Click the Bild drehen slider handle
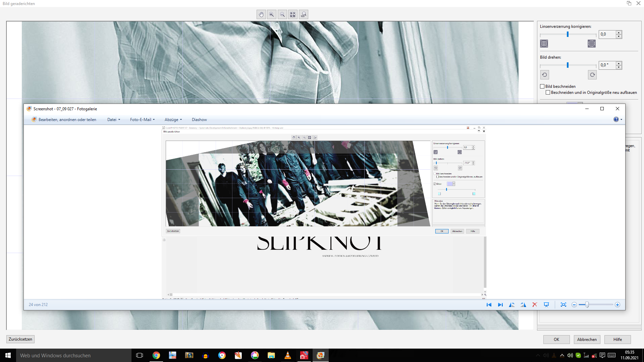This screenshot has height=362, width=644. [x=568, y=65]
